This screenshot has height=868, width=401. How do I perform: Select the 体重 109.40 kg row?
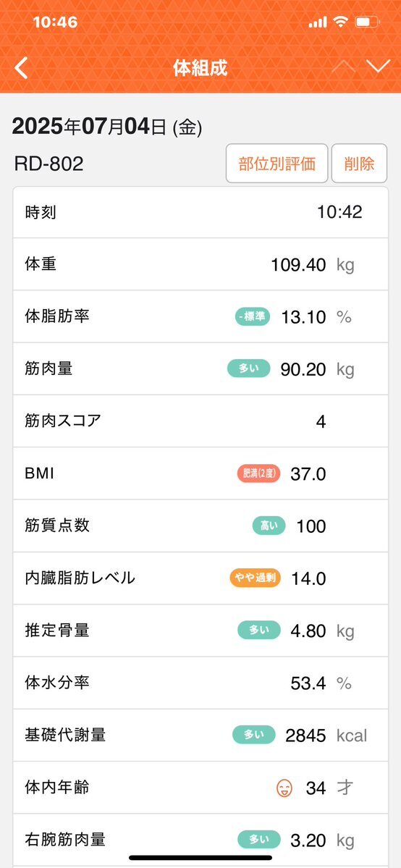pyautogui.click(x=200, y=265)
